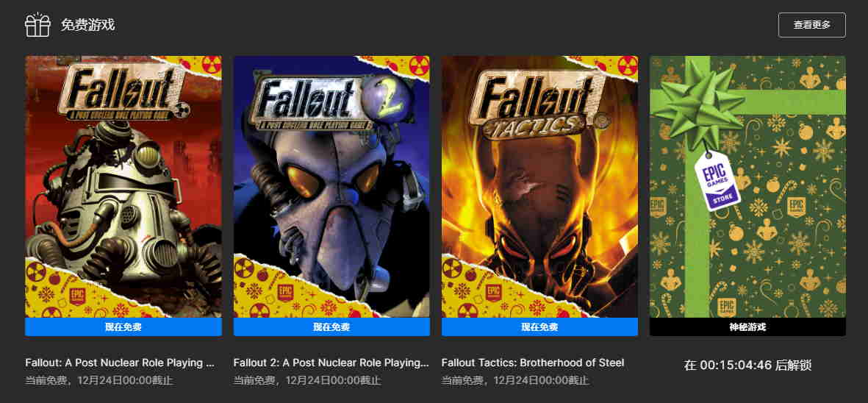Click the Epic badge on Fallout 2 cover corner
The height and width of the screenshot is (403, 868).
[x=286, y=293]
